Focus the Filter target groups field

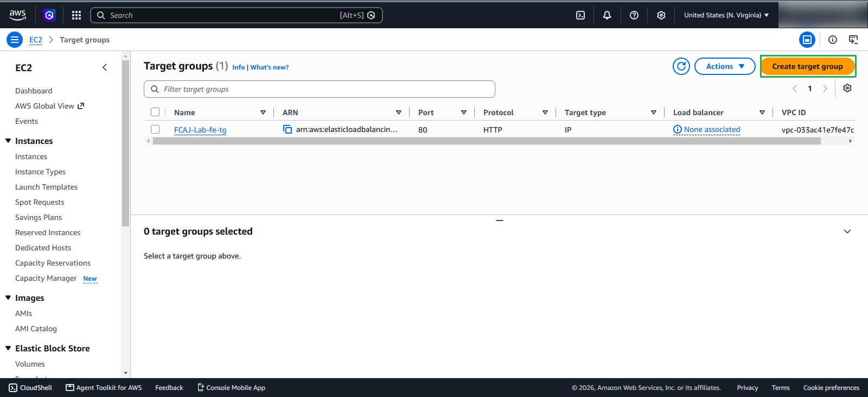(320, 89)
